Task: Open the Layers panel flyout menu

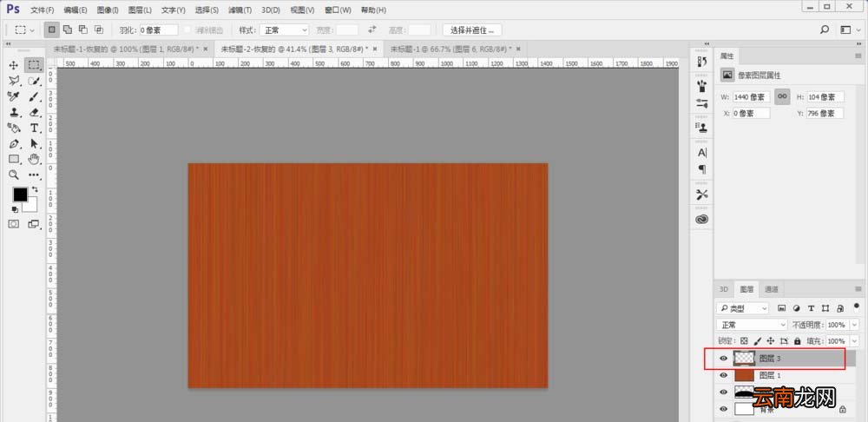Action: (858, 289)
